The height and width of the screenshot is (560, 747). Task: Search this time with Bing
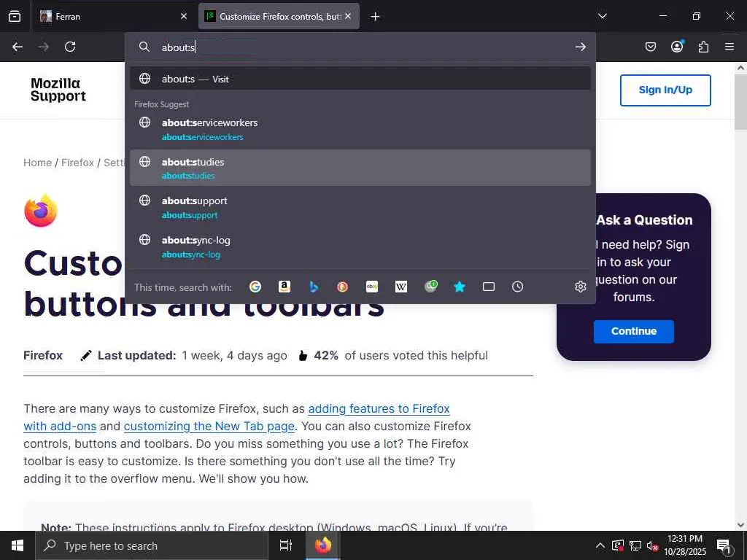(x=314, y=287)
